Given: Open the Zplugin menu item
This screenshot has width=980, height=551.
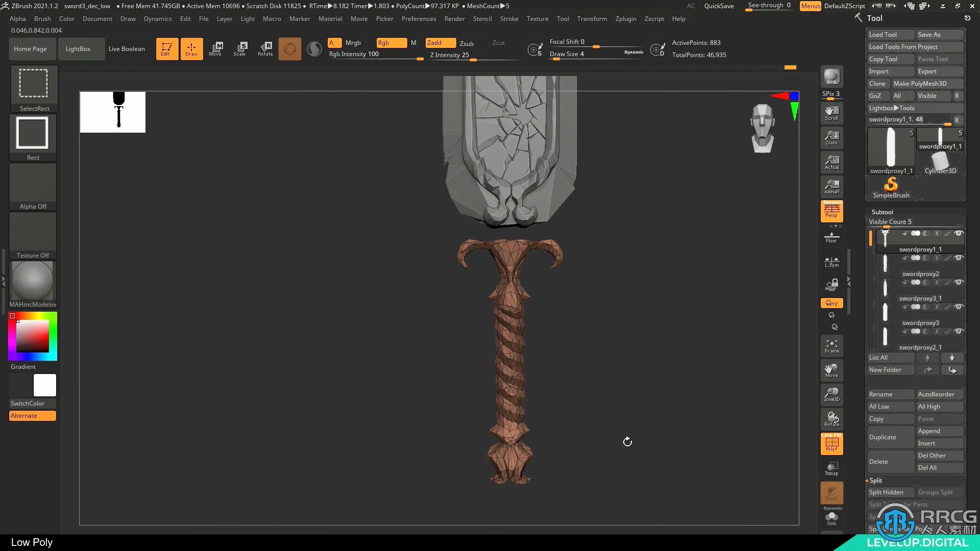Looking at the screenshot, I should click(x=625, y=18).
